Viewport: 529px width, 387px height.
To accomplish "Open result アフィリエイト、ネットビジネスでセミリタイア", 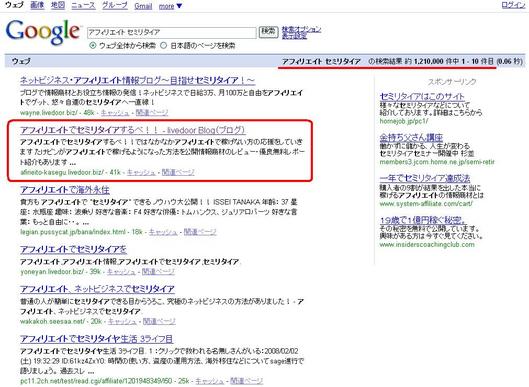I will 97,289.
